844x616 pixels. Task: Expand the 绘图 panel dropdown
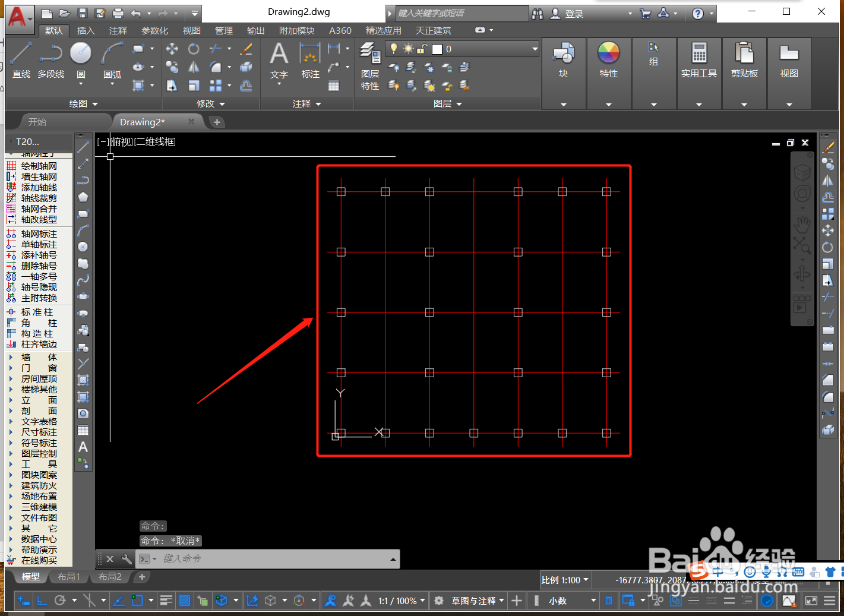coord(83,104)
